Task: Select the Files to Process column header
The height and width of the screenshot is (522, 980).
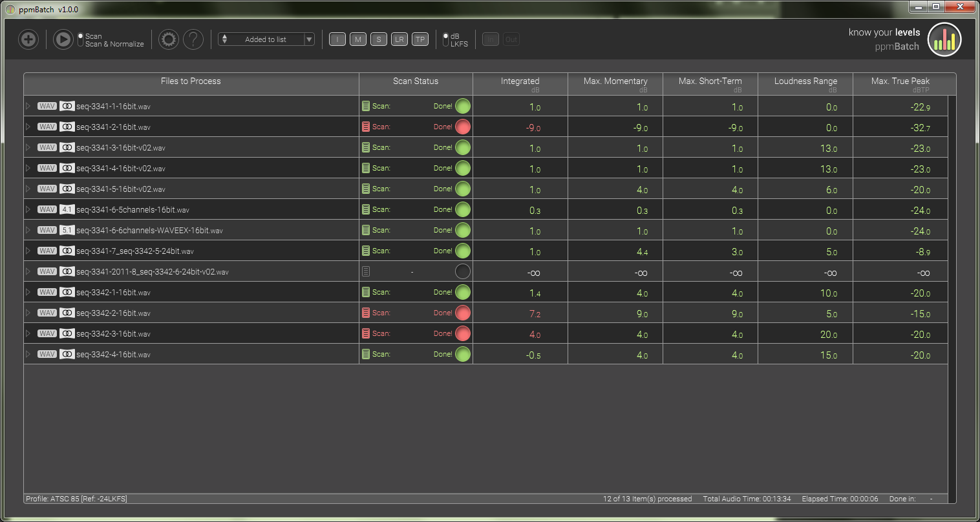Action: coord(190,81)
